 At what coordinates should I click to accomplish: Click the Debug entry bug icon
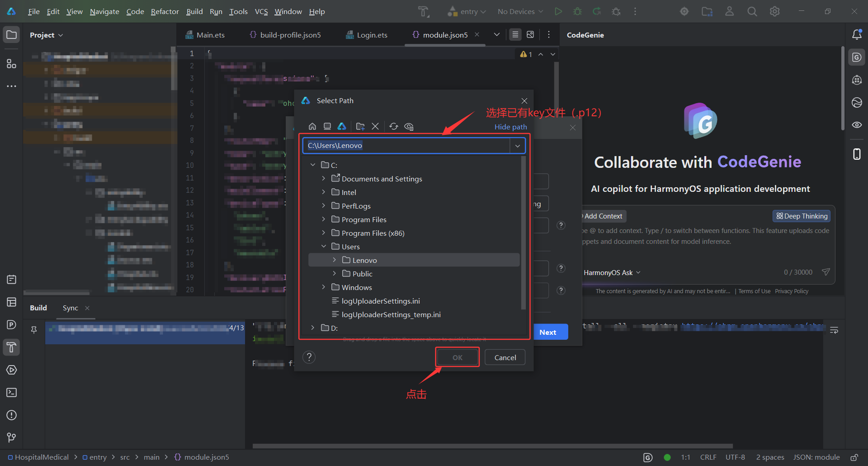(x=577, y=11)
